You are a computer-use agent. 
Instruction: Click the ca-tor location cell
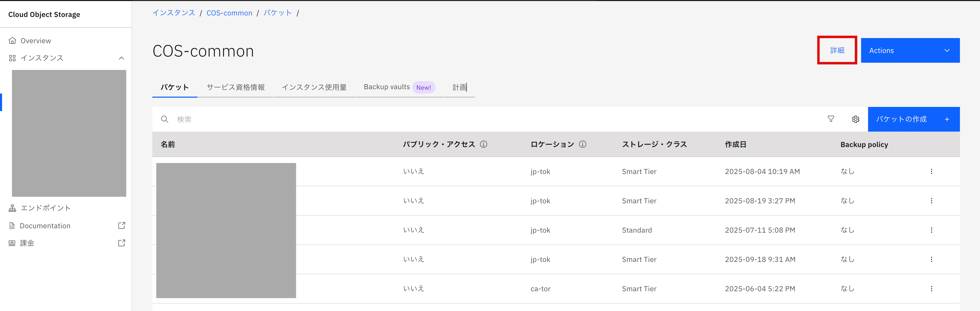tap(540, 289)
